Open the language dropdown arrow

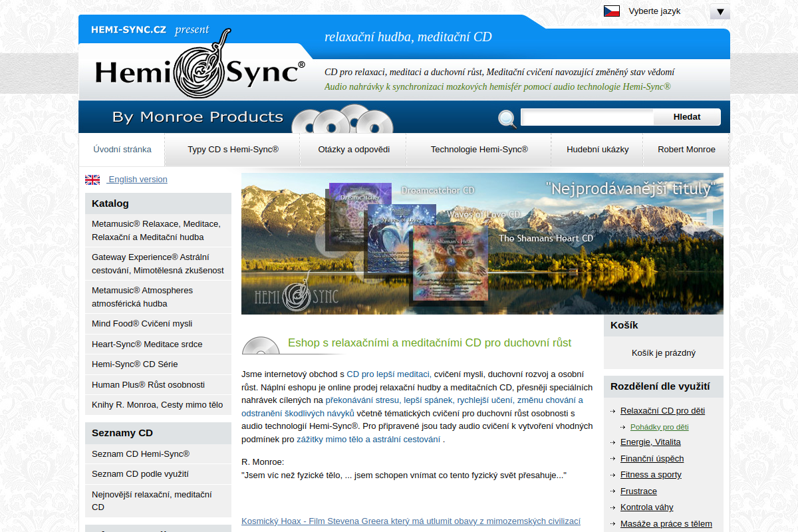(x=720, y=11)
